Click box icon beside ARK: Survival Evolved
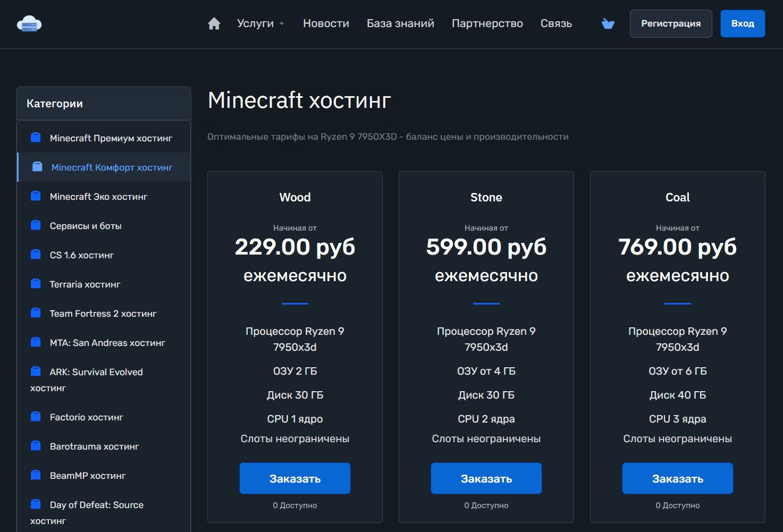This screenshot has width=783, height=532. click(36, 371)
